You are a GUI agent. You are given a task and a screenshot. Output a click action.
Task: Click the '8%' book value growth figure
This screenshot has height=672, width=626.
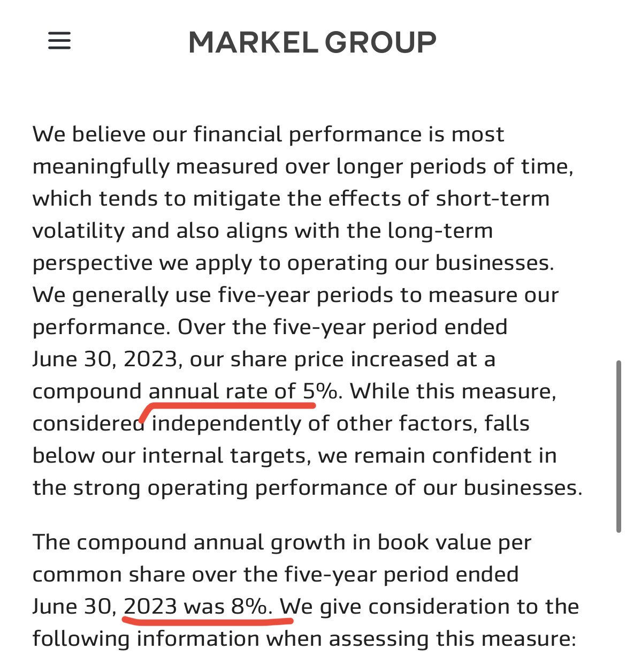(x=249, y=607)
